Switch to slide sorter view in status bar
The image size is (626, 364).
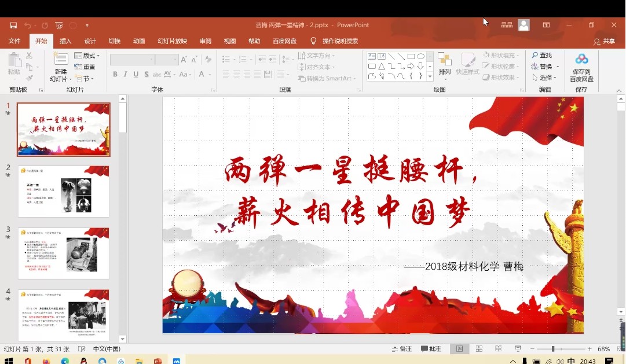coord(479,349)
